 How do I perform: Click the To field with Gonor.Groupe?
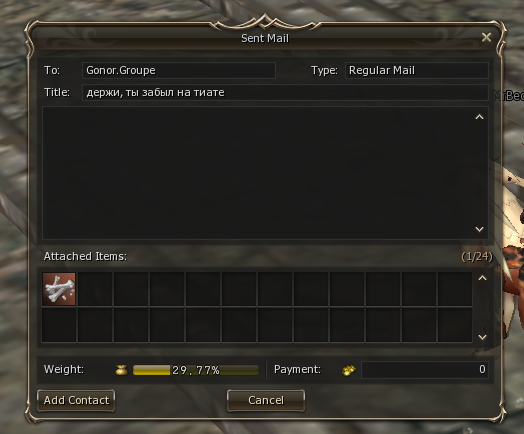(179, 70)
